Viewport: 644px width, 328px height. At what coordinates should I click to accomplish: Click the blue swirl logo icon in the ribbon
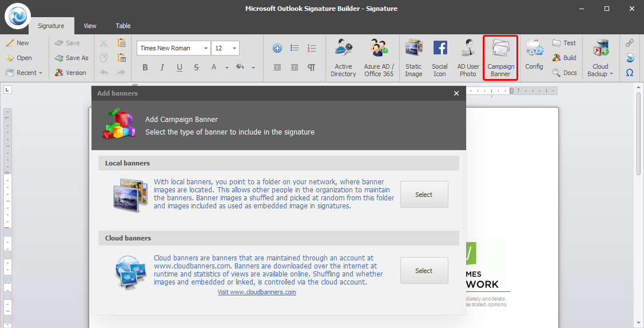coord(630,58)
